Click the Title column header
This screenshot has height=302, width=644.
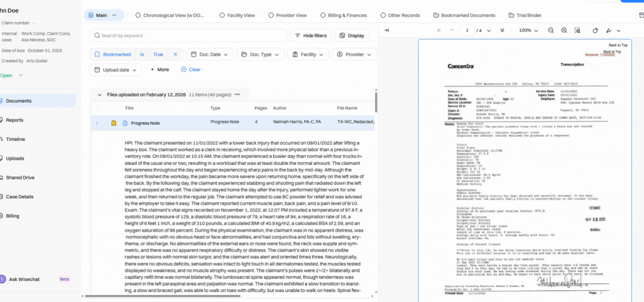(129, 108)
